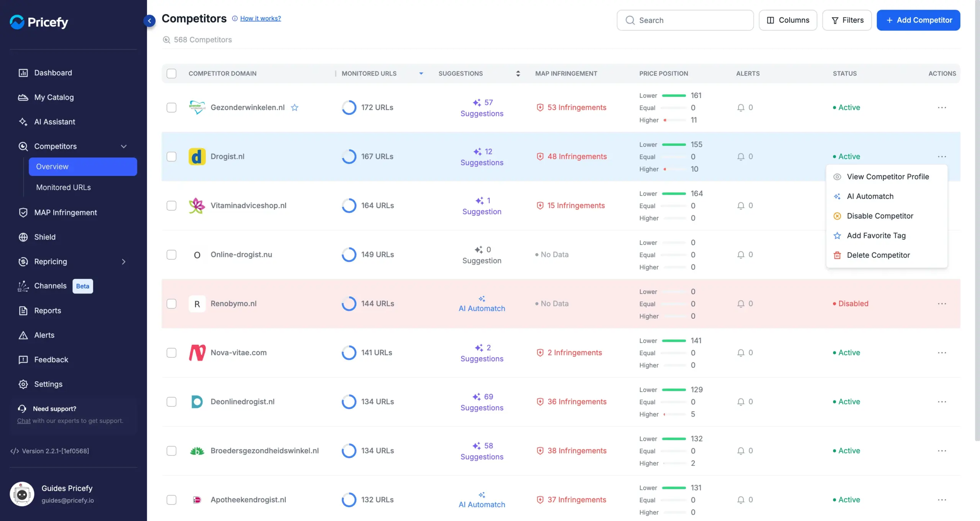Select View Competitor Profile from menu
The height and width of the screenshot is (521, 980).
[887, 177]
